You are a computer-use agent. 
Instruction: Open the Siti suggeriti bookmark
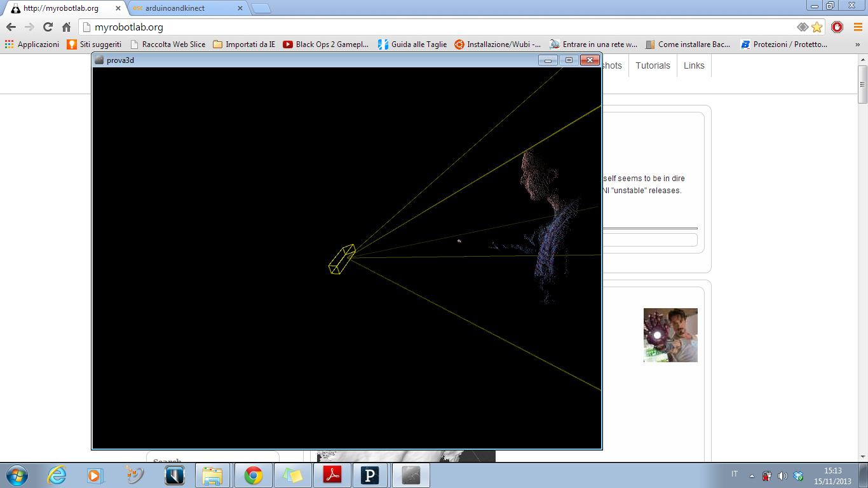coord(95,44)
